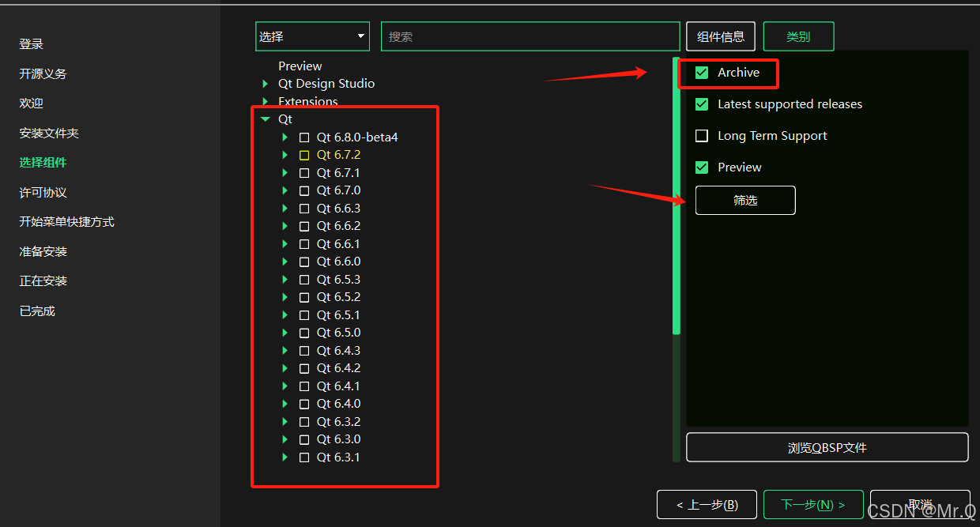Check the Qt 6.5.3 box

304,280
